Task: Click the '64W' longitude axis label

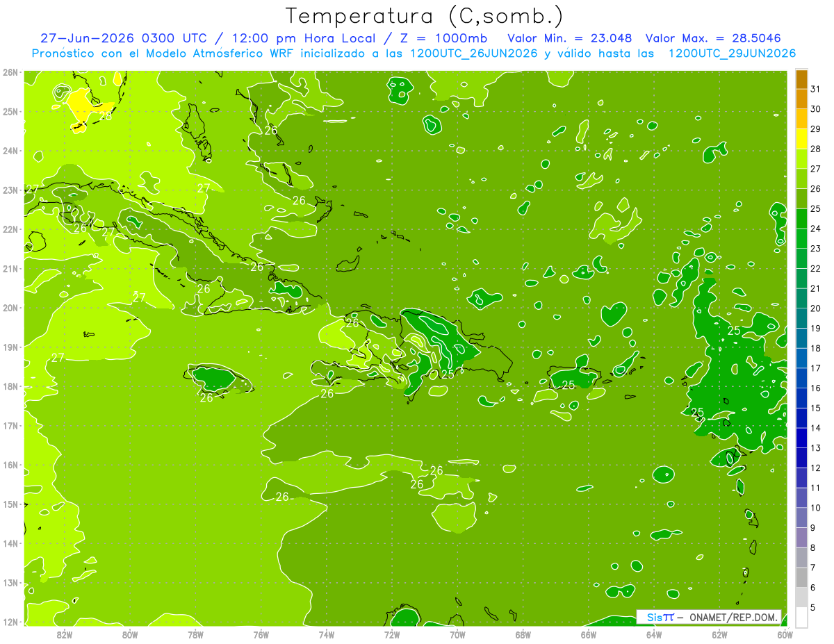Action: pos(653,634)
